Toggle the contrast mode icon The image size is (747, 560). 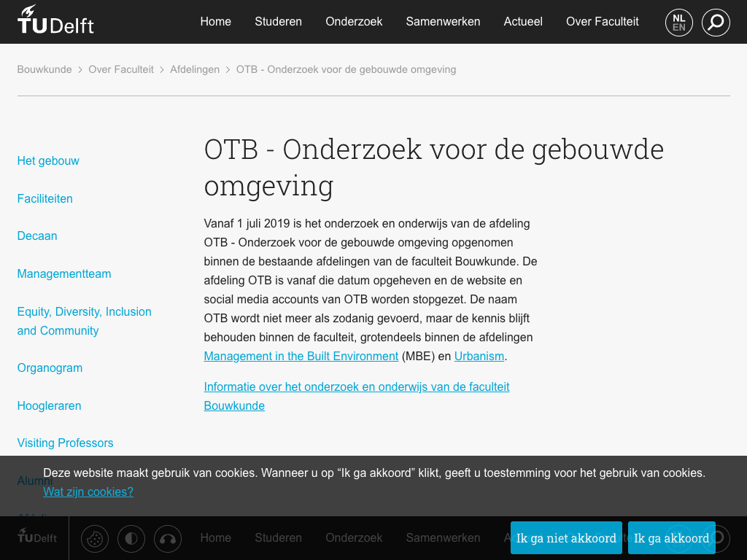pos(131,539)
